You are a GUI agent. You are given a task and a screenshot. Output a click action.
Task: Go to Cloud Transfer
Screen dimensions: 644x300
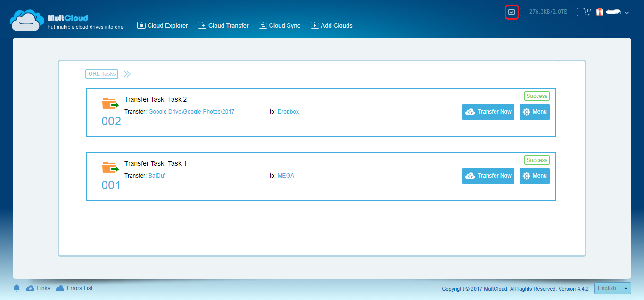click(x=223, y=25)
